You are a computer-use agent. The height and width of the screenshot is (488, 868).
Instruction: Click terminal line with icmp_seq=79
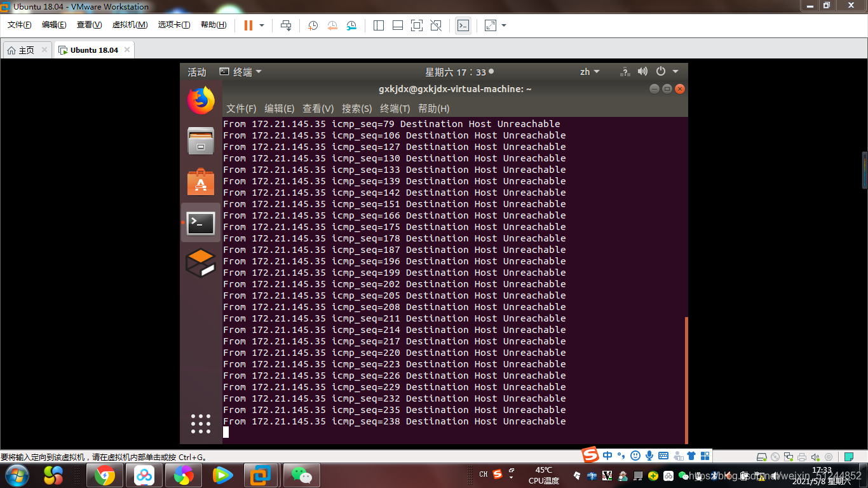pos(391,124)
